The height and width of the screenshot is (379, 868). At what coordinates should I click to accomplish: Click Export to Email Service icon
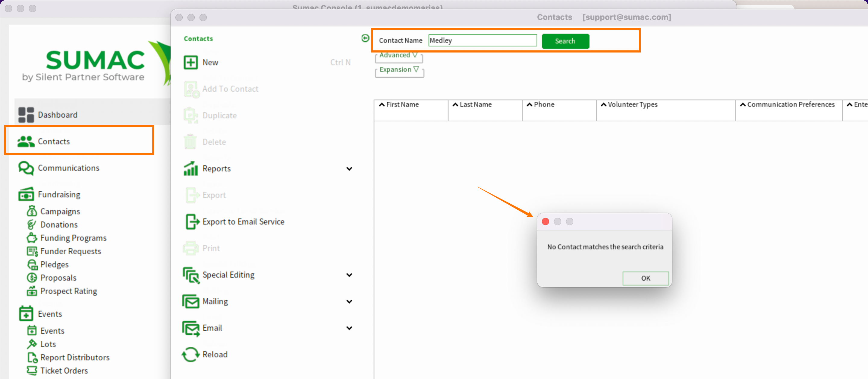click(x=192, y=222)
